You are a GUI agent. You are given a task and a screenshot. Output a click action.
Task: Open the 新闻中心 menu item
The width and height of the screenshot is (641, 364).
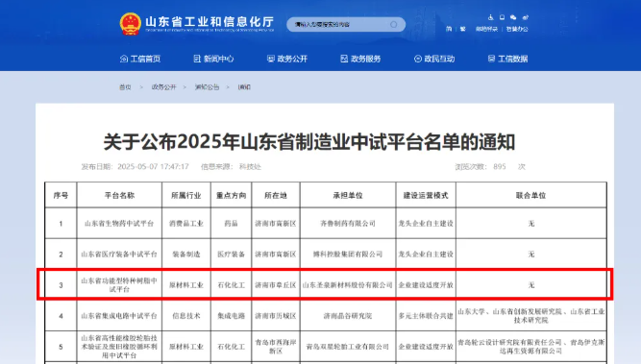point(219,59)
